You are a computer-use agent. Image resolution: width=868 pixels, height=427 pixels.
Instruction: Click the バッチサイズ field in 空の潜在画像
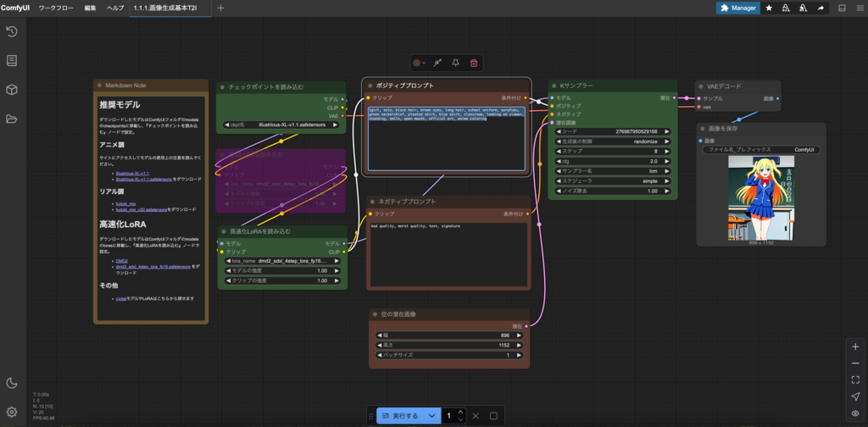(449, 355)
